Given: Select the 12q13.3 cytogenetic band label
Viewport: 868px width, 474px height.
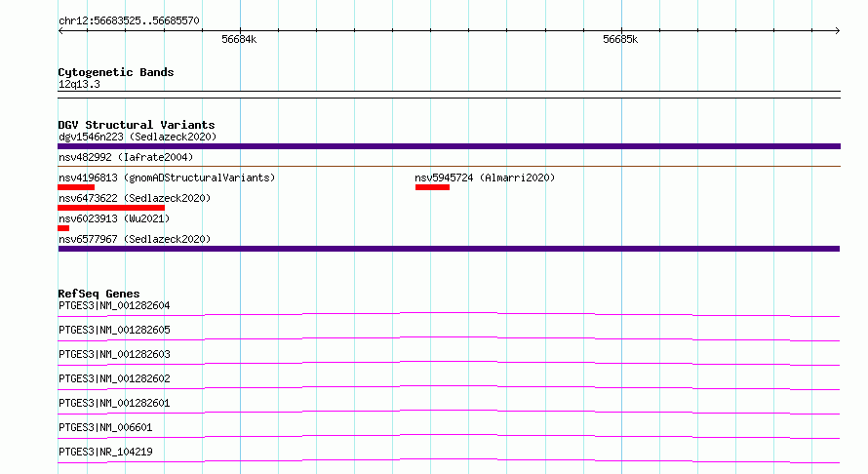Looking at the screenshot, I should [x=79, y=84].
